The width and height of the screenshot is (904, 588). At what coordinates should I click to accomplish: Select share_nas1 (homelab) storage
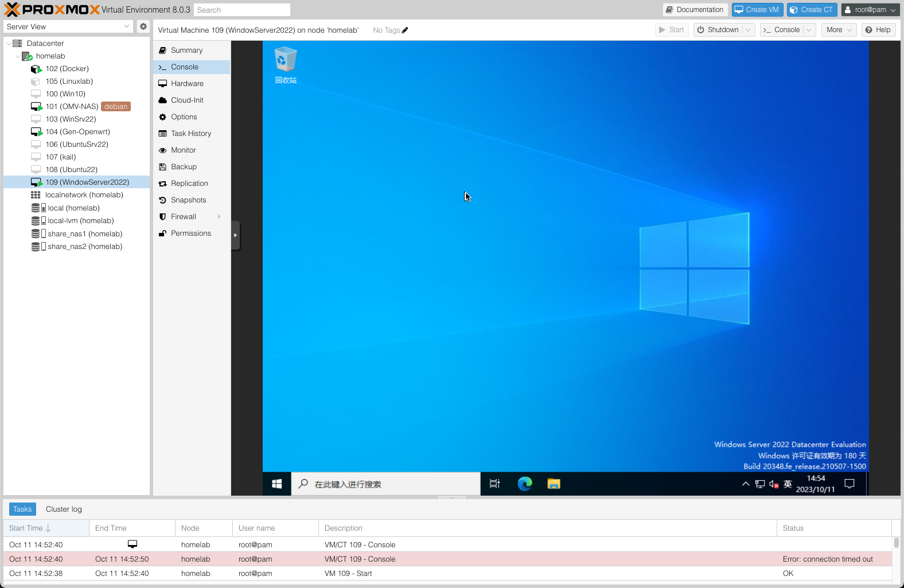pos(77,234)
